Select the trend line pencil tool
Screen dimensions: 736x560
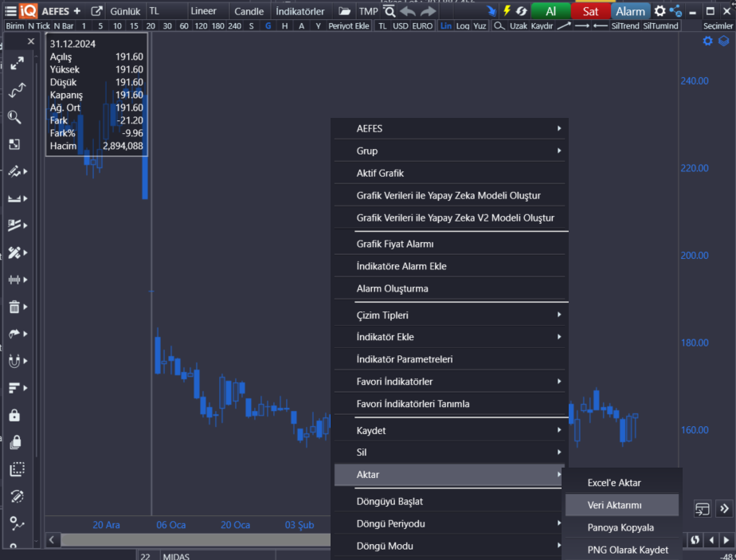(14, 171)
